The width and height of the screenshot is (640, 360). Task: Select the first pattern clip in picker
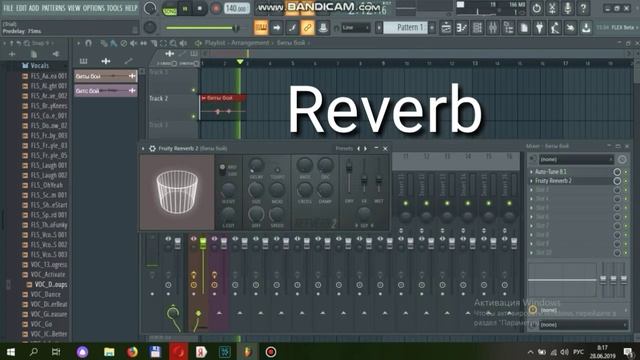[106, 76]
